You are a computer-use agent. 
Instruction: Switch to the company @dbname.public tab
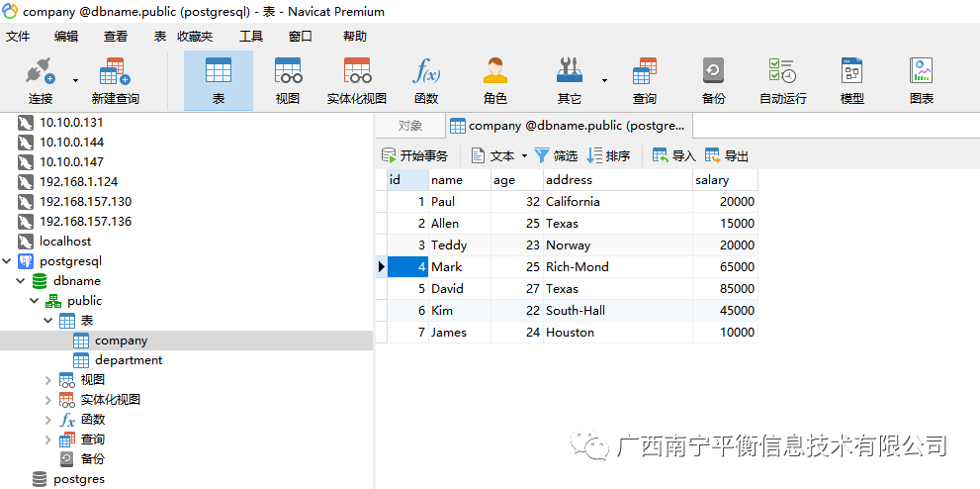pos(569,126)
